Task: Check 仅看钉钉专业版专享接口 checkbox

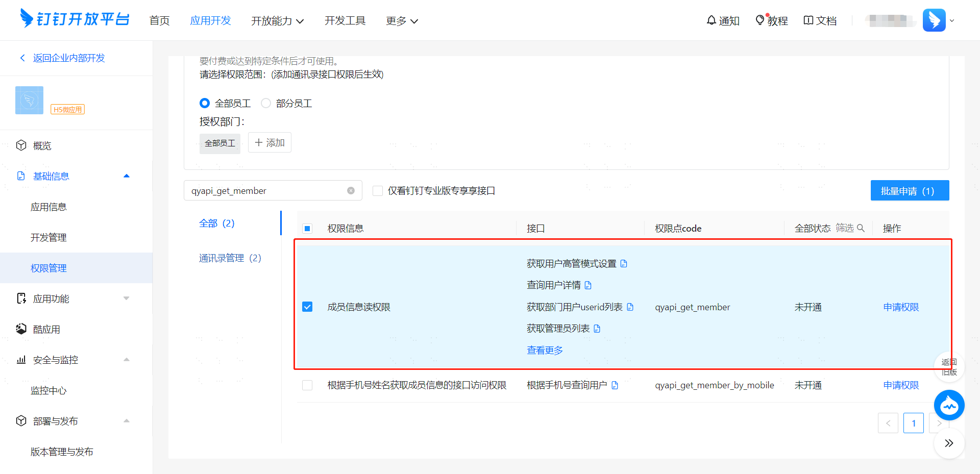Action: coord(378,191)
